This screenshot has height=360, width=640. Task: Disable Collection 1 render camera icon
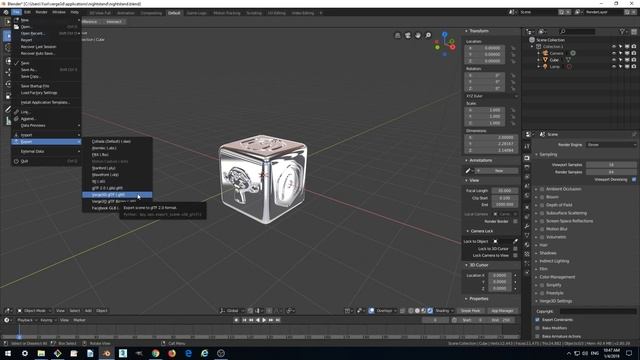click(x=634, y=47)
